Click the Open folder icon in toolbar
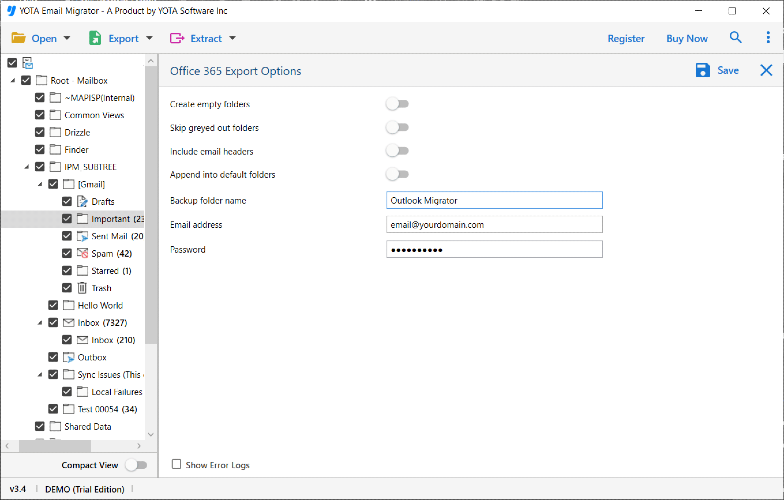The width and height of the screenshot is (784, 500). click(18, 38)
